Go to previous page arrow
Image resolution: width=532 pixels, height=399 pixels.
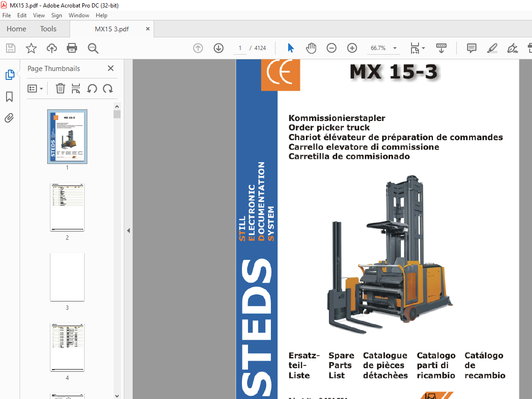198,48
